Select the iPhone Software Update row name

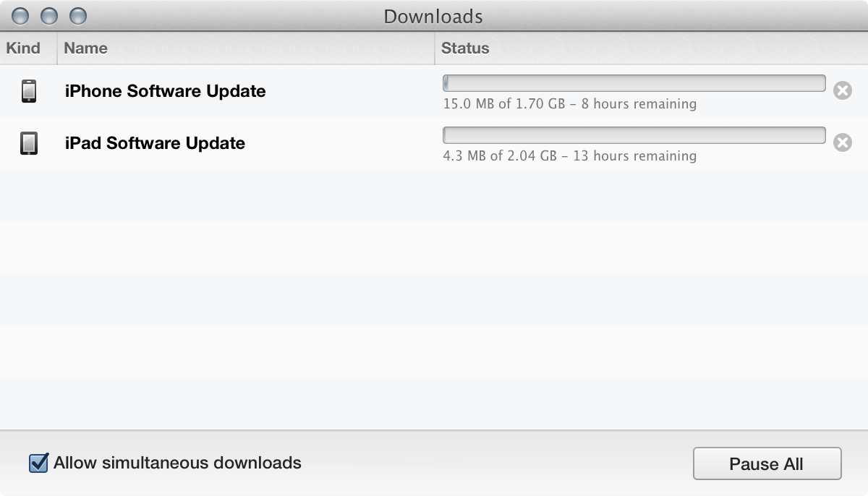pyautogui.click(x=166, y=91)
